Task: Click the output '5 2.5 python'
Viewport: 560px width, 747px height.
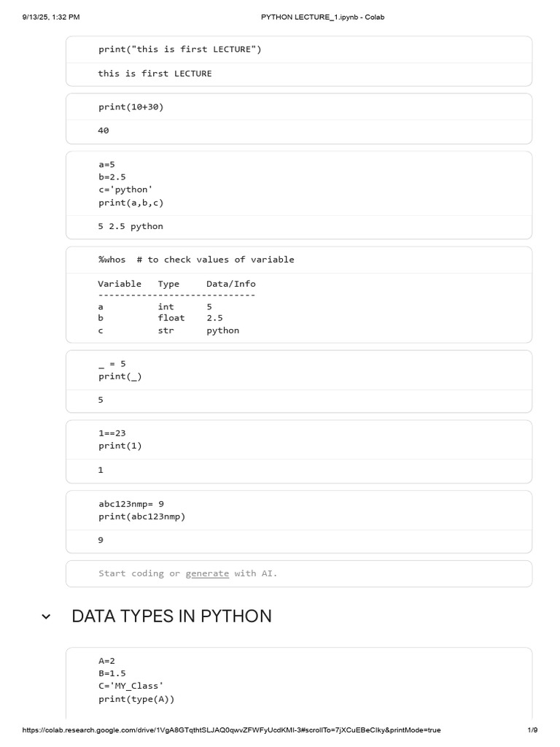Action: pos(131,226)
